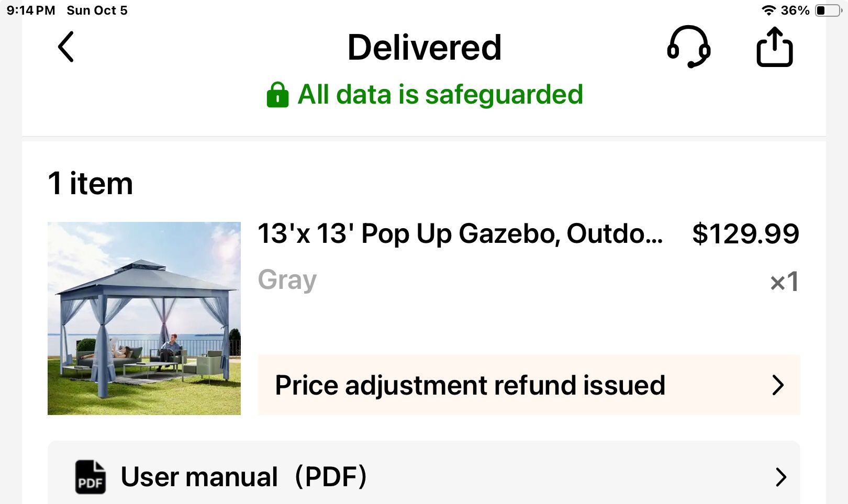Tap the battery icon in status bar
The height and width of the screenshot is (504, 848).
828,10
